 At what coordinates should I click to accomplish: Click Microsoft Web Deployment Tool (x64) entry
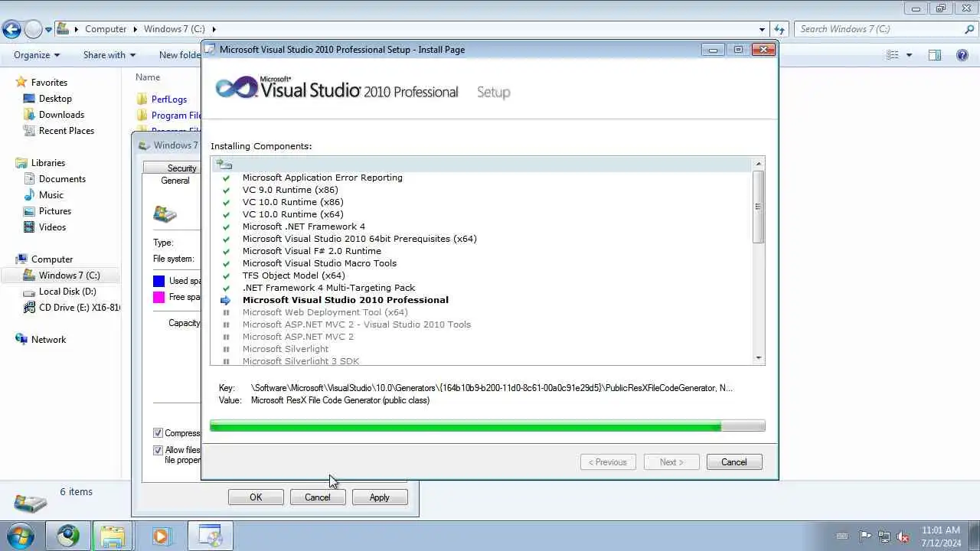(325, 312)
